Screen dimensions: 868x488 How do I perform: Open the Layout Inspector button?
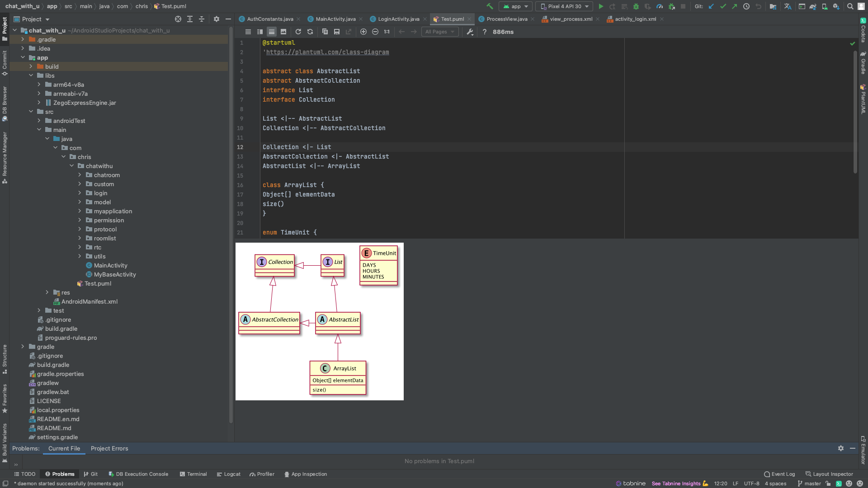click(x=829, y=474)
